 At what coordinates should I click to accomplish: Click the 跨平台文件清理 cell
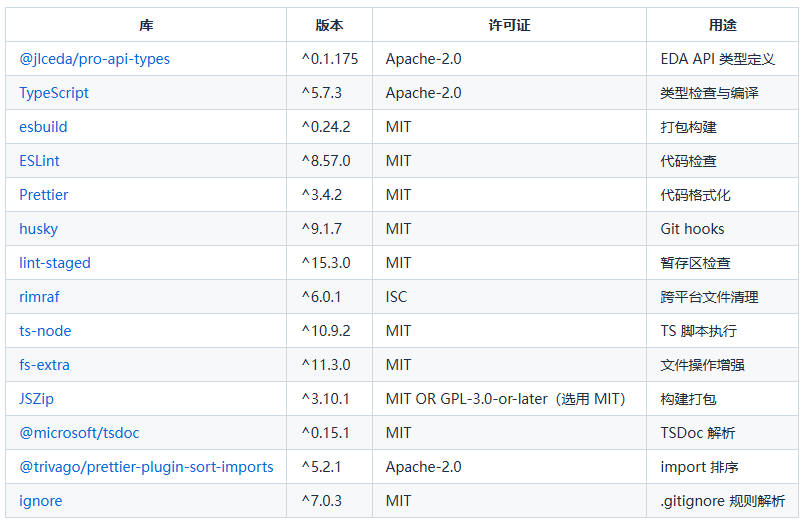point(722,297)
